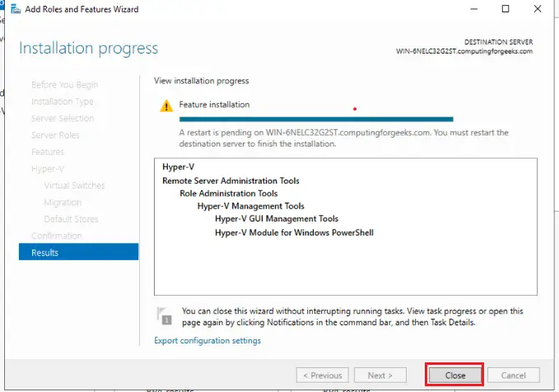The height and width of the screenshot is (392, 559).
Task: Click the Feature installation label
Action: [x=214, y=105]
